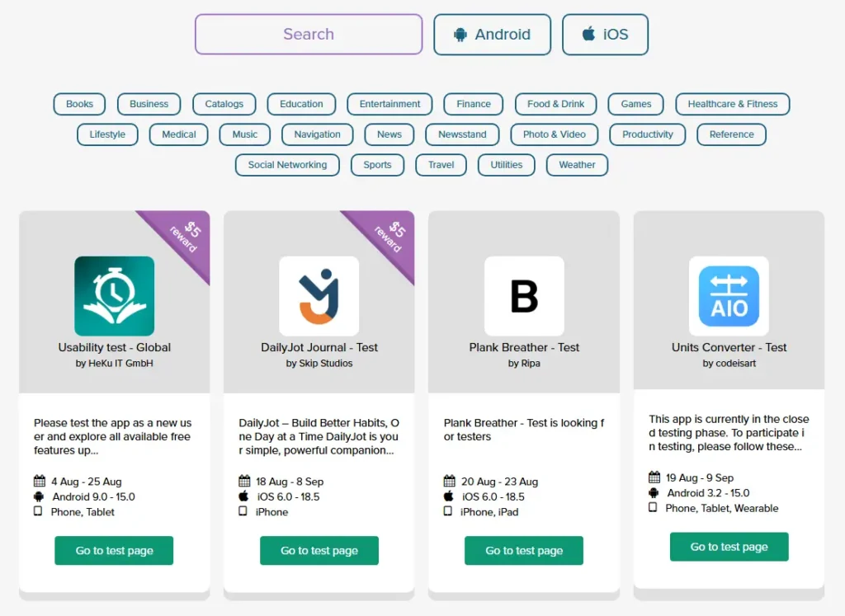Choose the News category tag
The height and width of the screenshot is (616, 845).
[389, 134]
